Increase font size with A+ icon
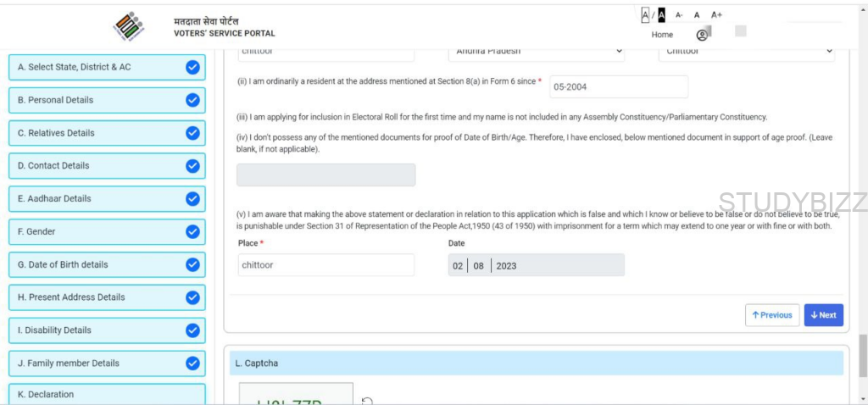 (x=716, y=14)
